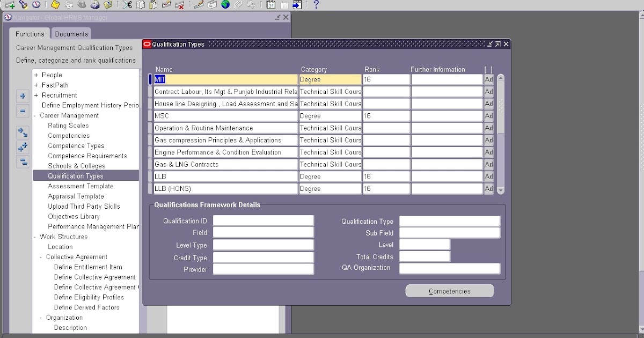The height and width of the screenshot is (338, 644).
Task: Click the Expand plus button beside navigator tree
Action: tap(23, 97)
